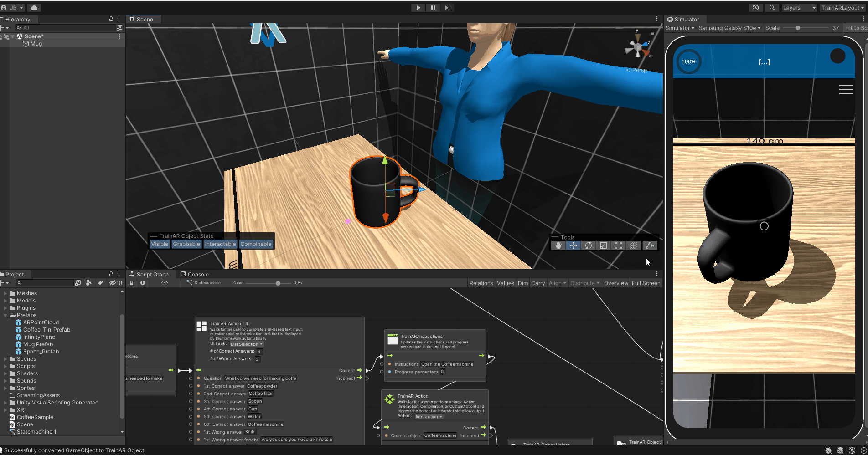Select the Coffee_Tin_Prefab asset

click(x=46, y=330)
